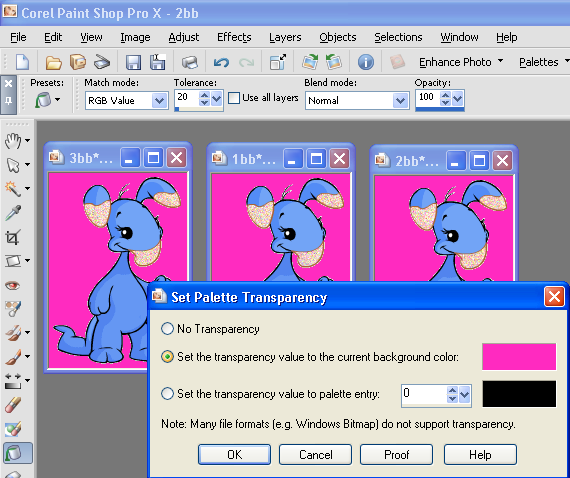Open the Effects menu
The width and height of the screenshot is (570, 478).
234,37
